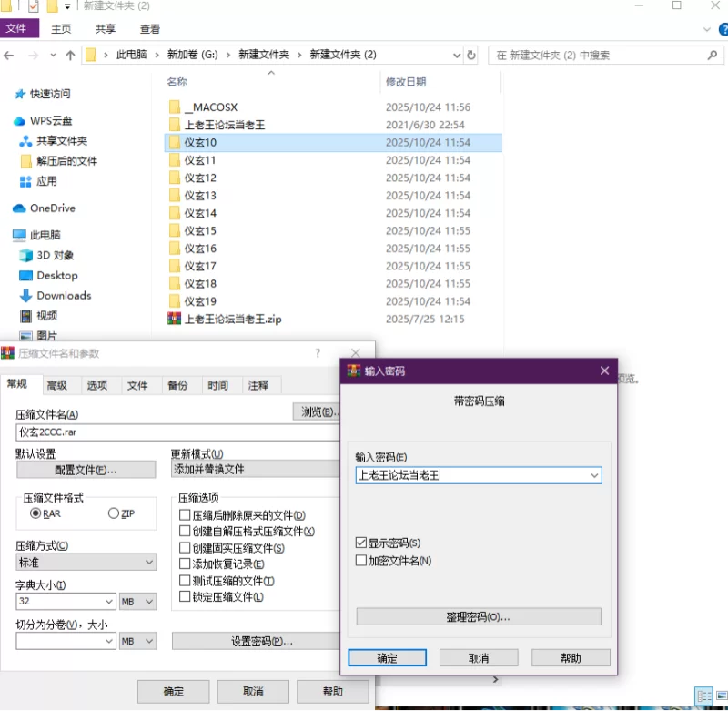Open the recent locations dropdown arrow
This screenshot has height=711, width=728.
tap(53, 56)
